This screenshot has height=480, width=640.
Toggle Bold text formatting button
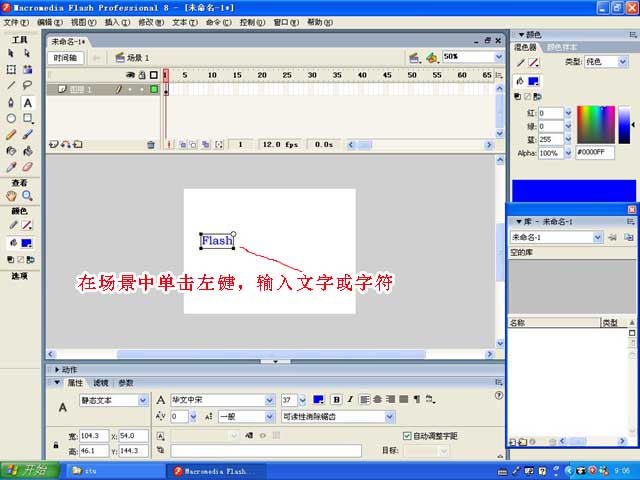pos(336,400)
